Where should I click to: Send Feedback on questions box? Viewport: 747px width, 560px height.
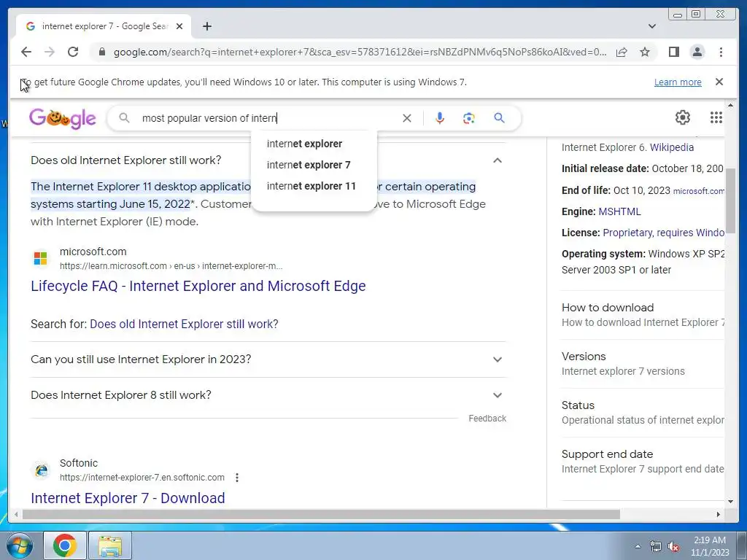coord(487,418)
